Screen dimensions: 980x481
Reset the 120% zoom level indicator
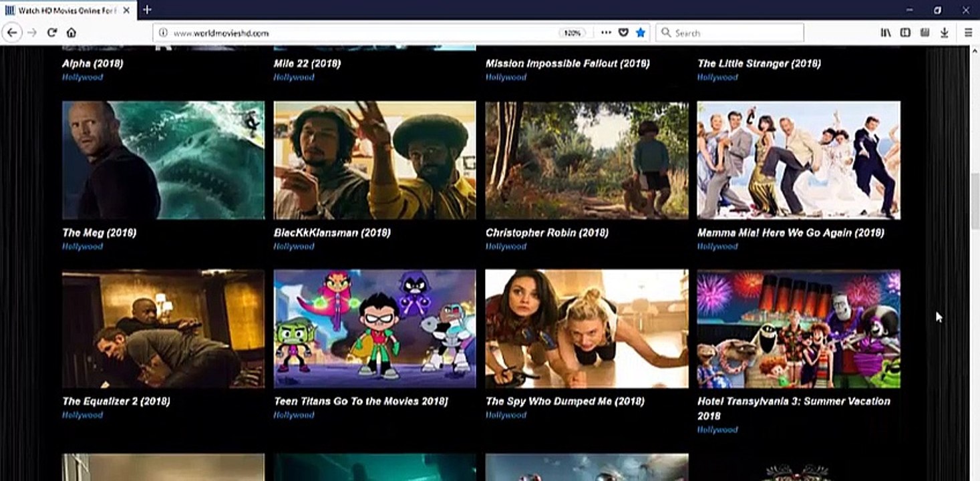coord(572,33)
